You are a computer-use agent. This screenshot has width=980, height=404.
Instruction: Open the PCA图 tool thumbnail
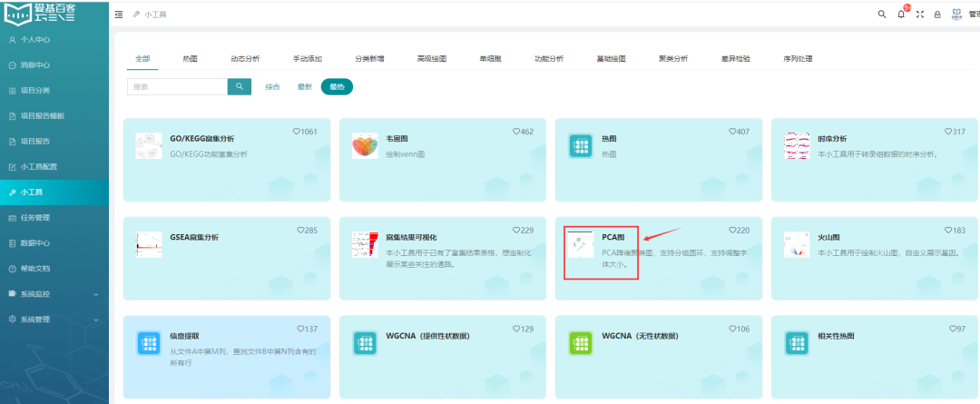[x=581, y=244]
